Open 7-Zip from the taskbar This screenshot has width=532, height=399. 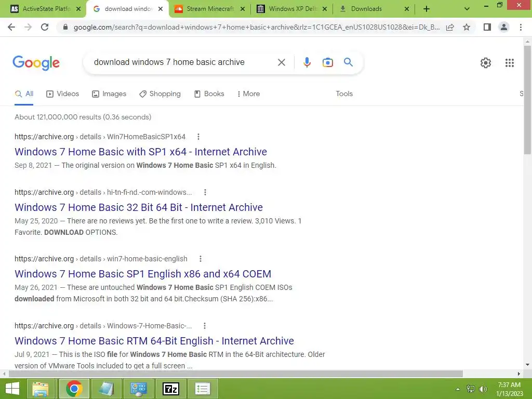pos(170,389)
